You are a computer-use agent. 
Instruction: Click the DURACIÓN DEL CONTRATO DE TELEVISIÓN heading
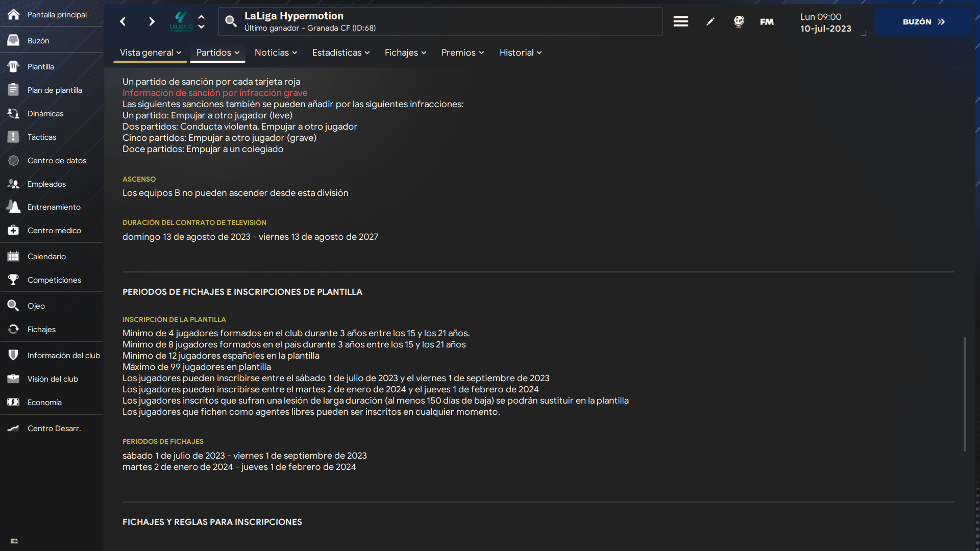click(194, 222)
